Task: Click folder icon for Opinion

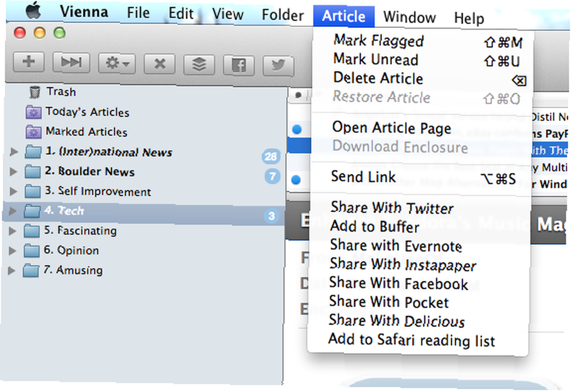Action: 31,250
